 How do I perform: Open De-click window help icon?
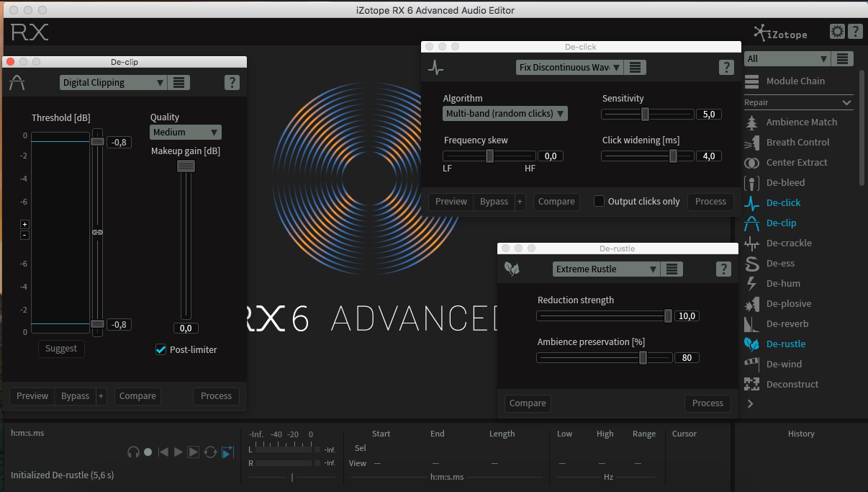tap(725, 68)
